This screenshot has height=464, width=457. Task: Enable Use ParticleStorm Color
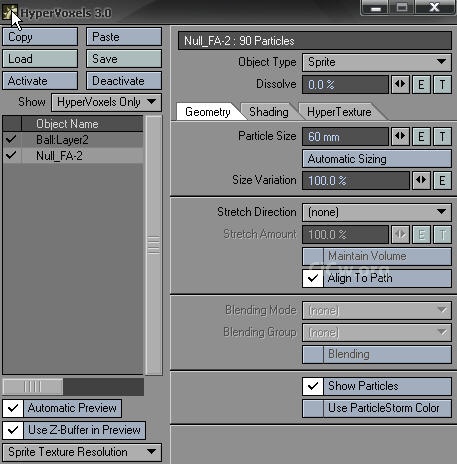tap(313, 408)
